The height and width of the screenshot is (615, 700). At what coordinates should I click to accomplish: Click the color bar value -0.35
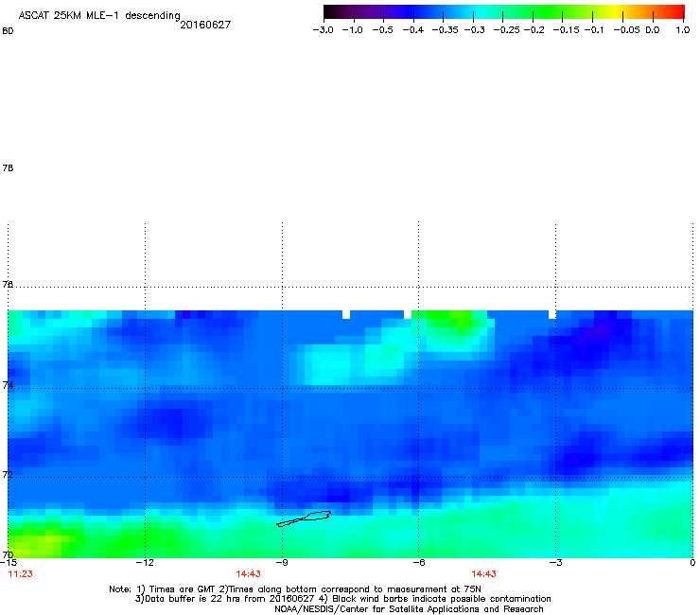tap(446, 30)
